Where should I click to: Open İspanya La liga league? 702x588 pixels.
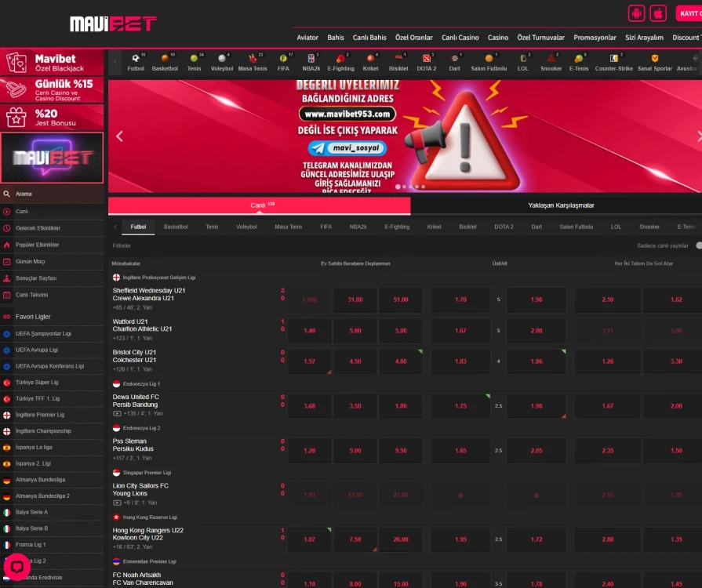tap(52, 448)
